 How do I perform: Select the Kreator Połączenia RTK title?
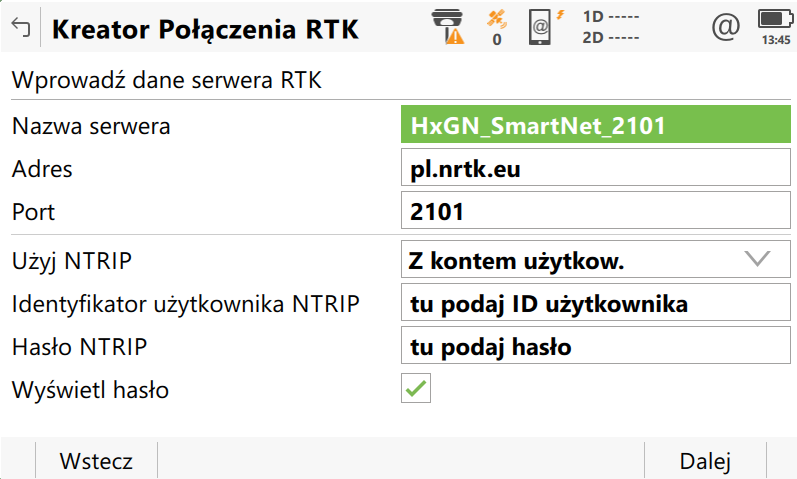point(205,29)
